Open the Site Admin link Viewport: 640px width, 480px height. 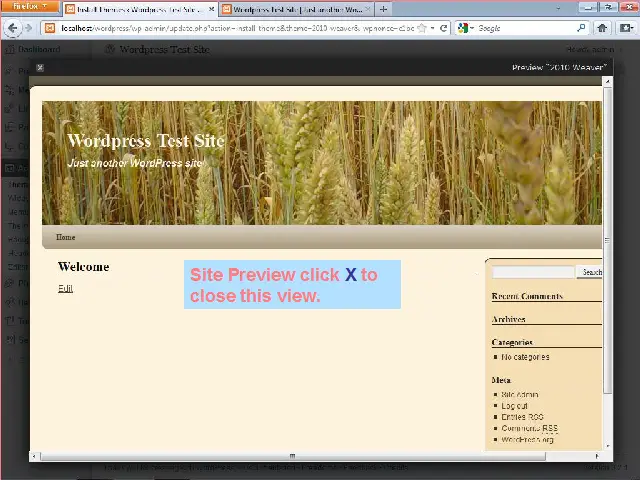click(520, 395)
